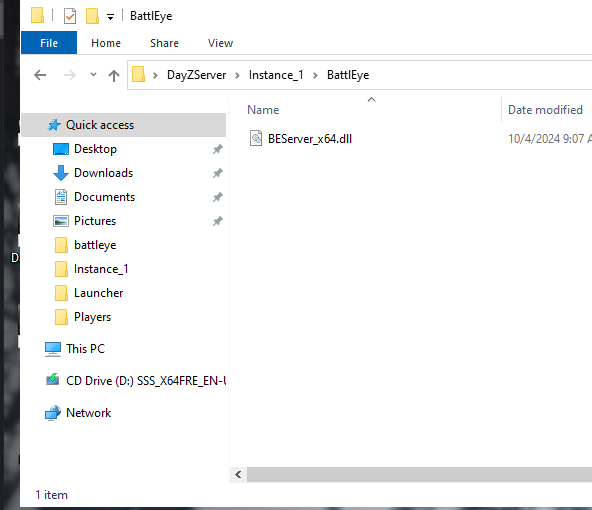Open the Launcher folder in Quick access
Screen dimensions: 592x510
pyautogui.click(x=99, y=293)
